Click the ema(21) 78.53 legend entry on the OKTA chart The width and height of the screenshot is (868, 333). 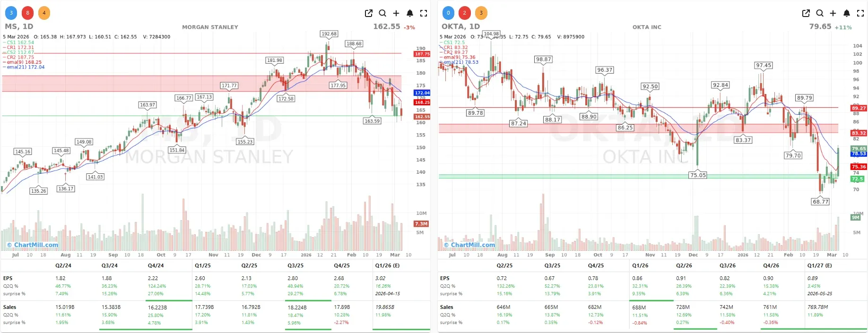[x=459, y=62]
